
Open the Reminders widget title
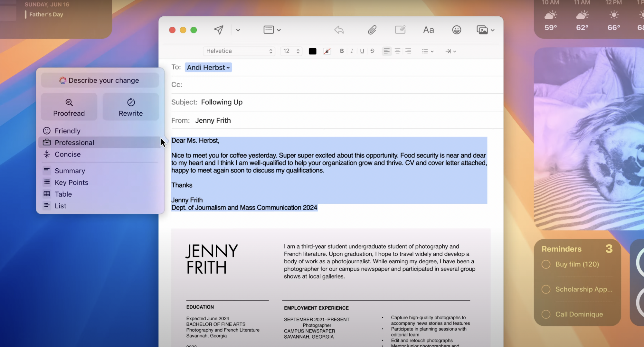pyautogui.click(x=561, y=249)
